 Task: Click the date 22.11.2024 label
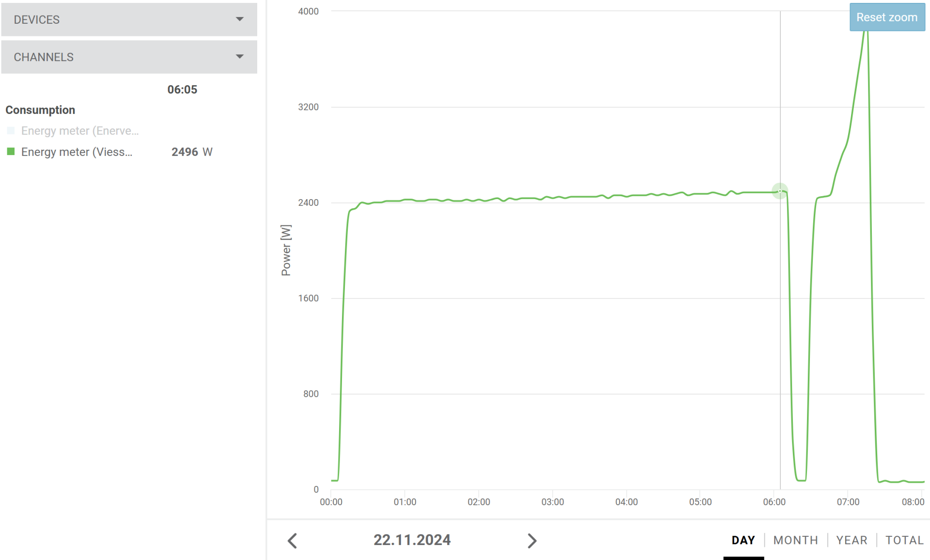412,540
